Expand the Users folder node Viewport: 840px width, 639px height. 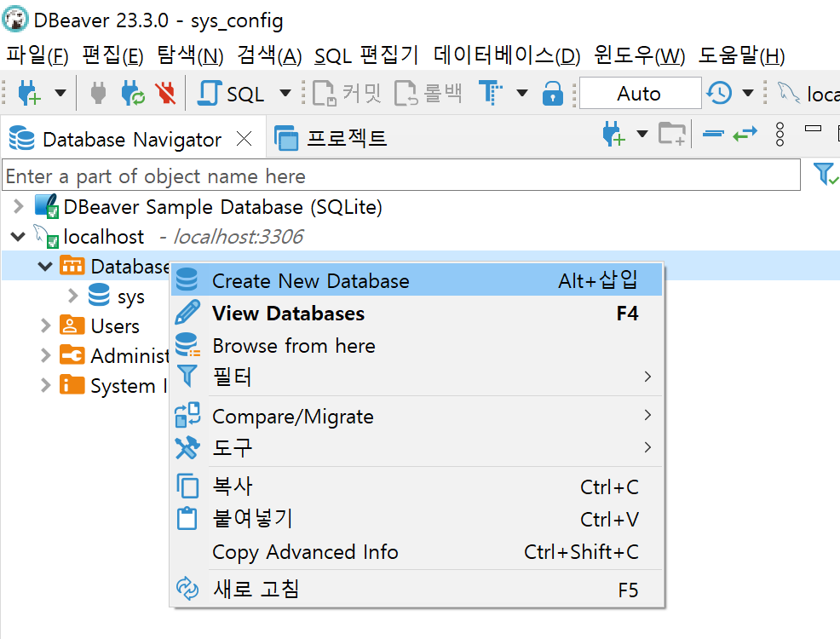tap(46, 325)
